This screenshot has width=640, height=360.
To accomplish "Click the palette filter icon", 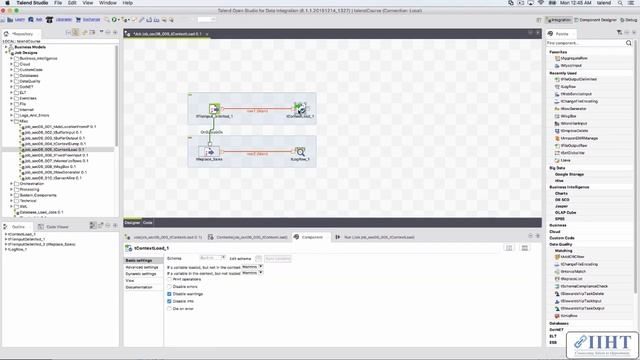I will 619,33.
